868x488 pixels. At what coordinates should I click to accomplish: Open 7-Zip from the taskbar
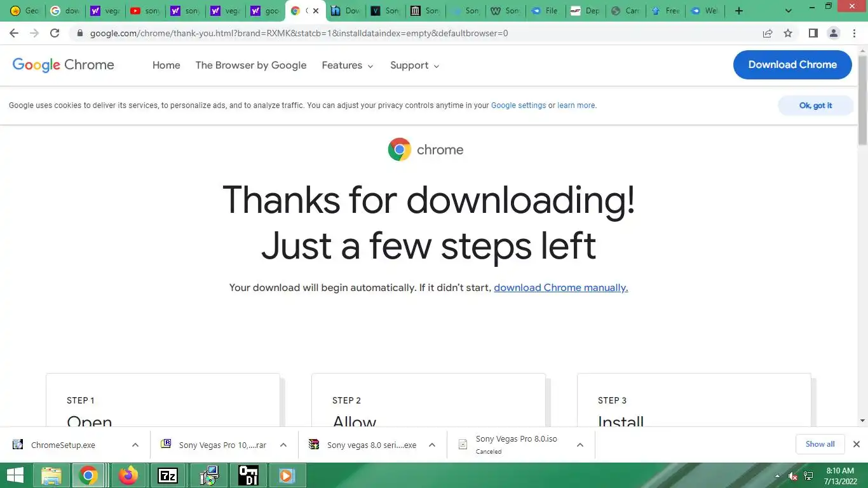point(168,475)
